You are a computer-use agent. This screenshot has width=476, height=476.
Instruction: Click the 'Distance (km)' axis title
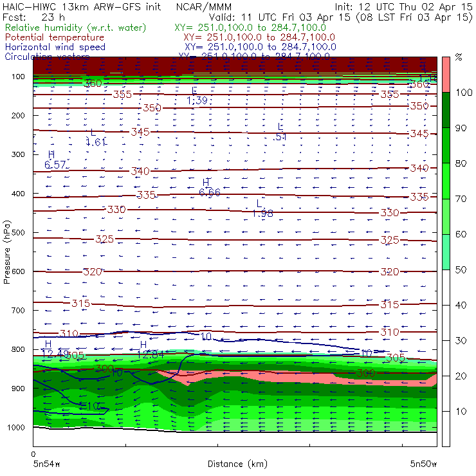point(237,464)
